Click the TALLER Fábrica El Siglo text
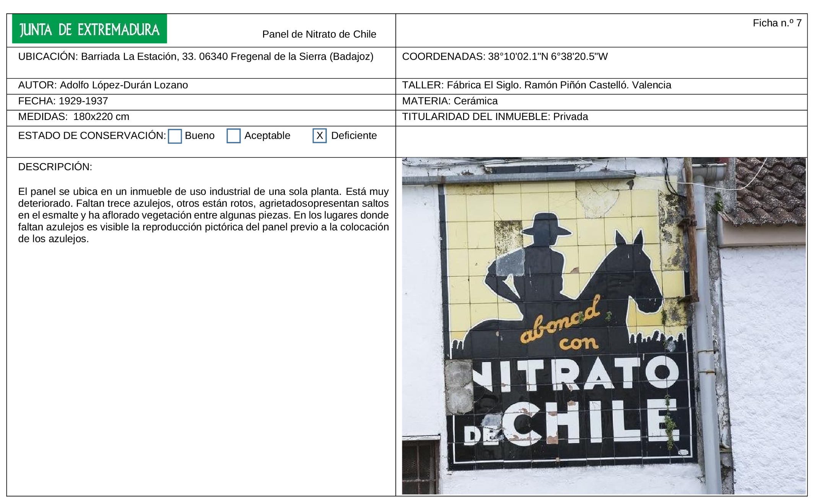This screenshot has width=813, height=504. click(x=537, y=85)
